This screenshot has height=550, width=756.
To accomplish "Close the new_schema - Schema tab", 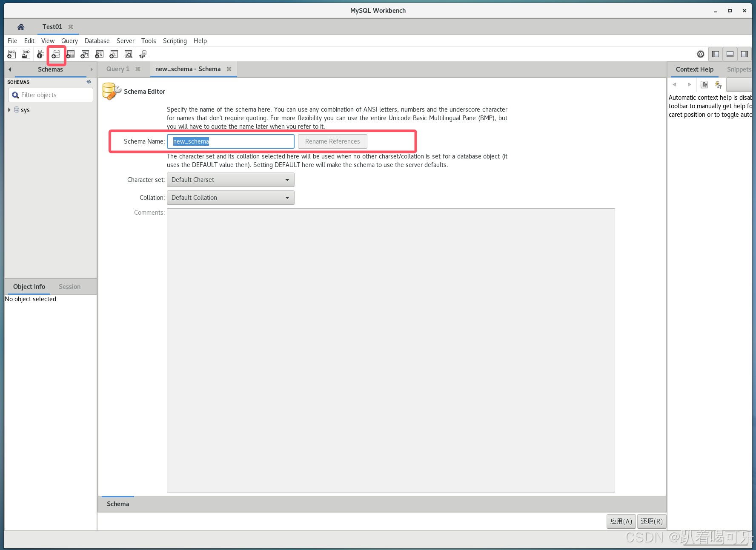I will point(229,69).
